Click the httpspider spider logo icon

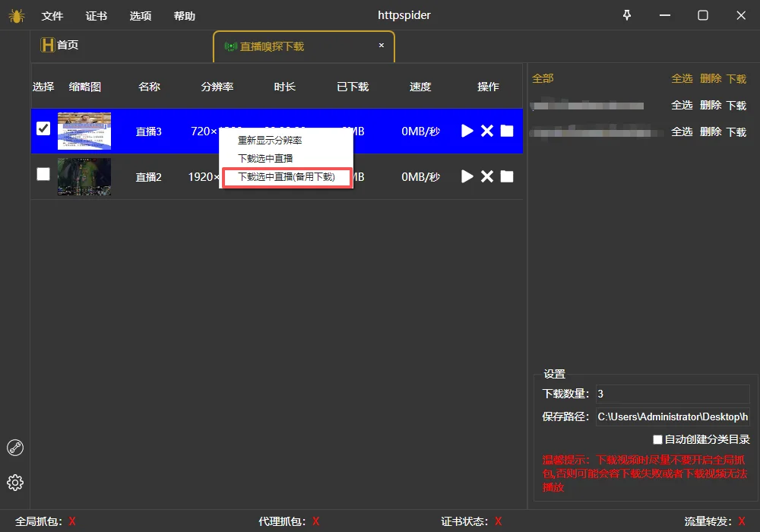pos(17,16)
